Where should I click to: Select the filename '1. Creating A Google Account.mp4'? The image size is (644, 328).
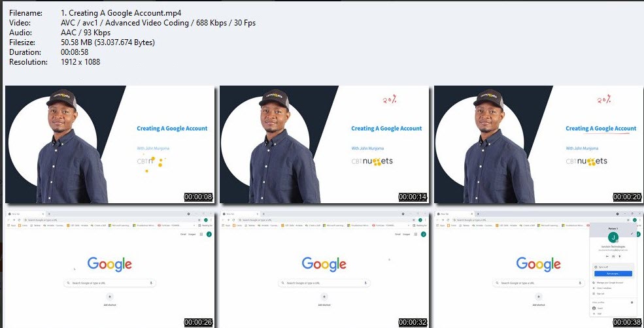click(121, 13)
